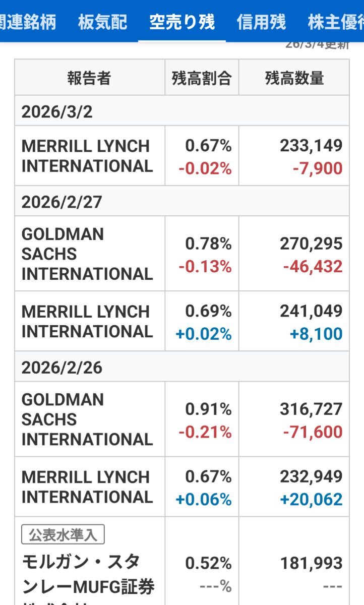Open the 関連銘柄 tab
The image size is (364, 605).
tap(28, 22)
